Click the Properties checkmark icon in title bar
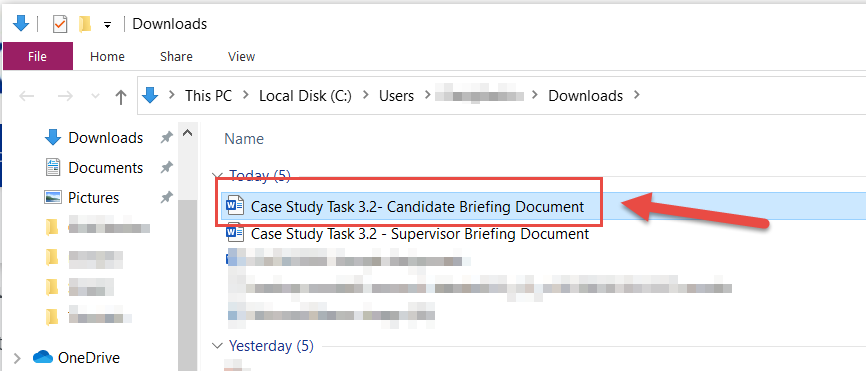 (x=60, y=24)
